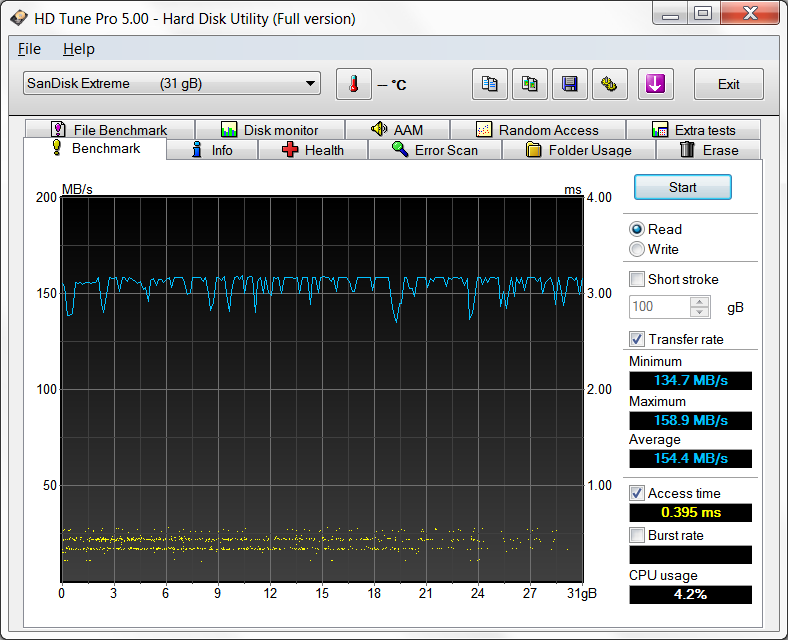Click the Minimum 134.7 MB/s value
Image resolution: width=788 pixels, height=640 pixels.
coord(691,381)
